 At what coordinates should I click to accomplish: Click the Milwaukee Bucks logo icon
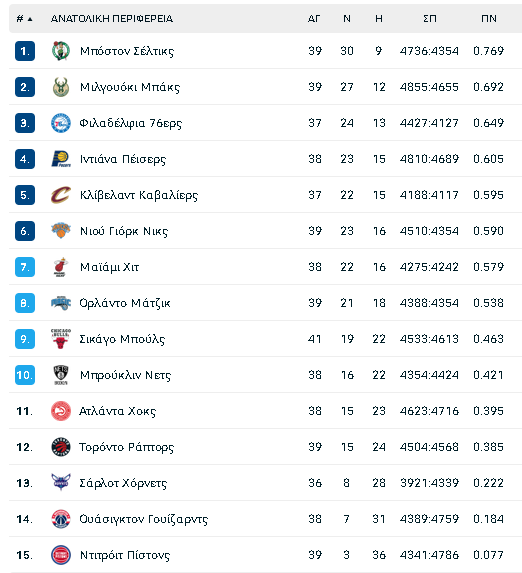coord(61,87)
